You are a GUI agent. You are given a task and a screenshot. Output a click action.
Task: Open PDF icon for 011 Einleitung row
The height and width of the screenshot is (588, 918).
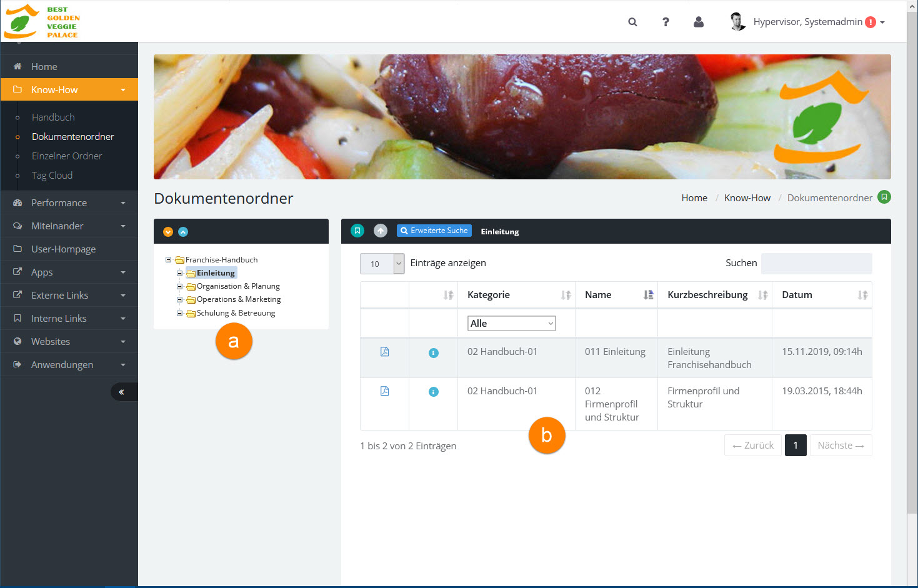click(x=384, y=352)
